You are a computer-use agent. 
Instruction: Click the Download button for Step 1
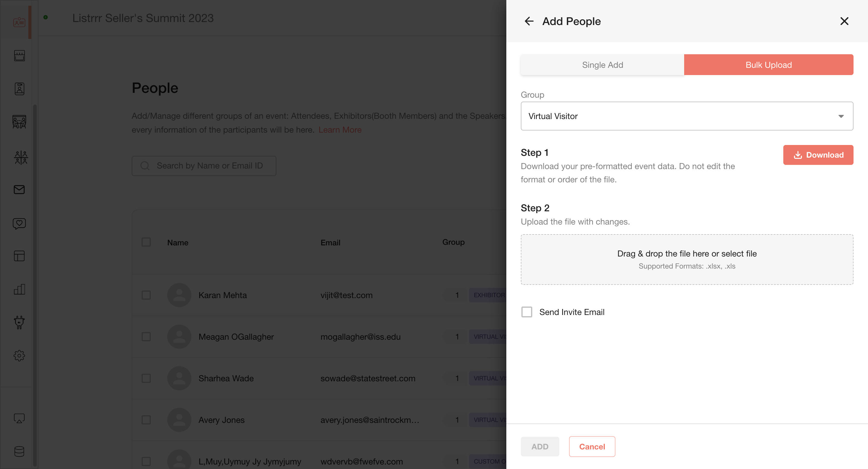(818, 155)
